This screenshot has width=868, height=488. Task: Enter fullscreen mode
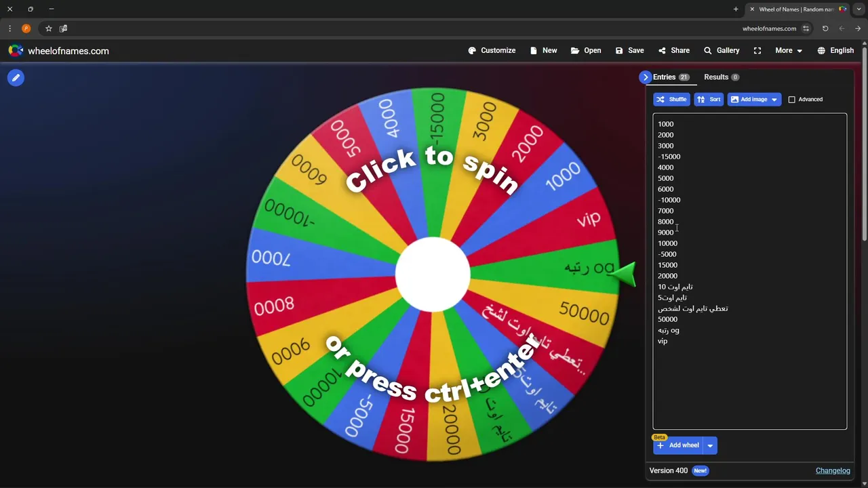point(757,51)
